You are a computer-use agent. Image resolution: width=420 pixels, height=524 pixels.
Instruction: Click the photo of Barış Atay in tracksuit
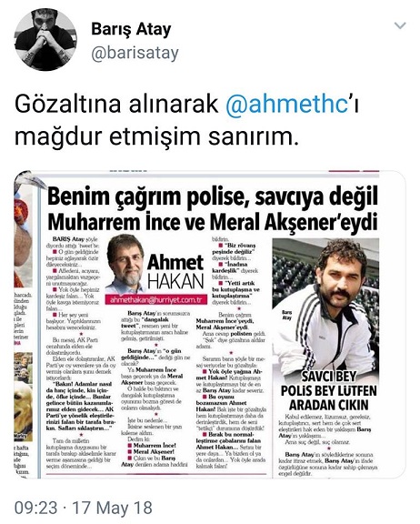coord(325,305)
